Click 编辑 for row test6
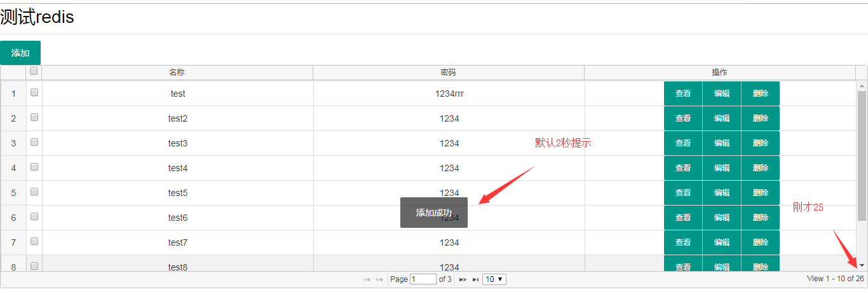 [722, 218]
